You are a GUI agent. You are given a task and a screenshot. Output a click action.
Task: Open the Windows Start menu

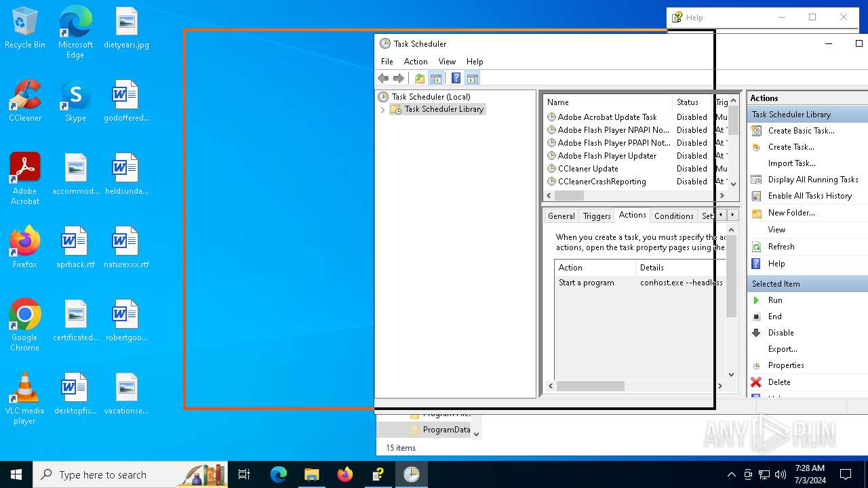16,474
